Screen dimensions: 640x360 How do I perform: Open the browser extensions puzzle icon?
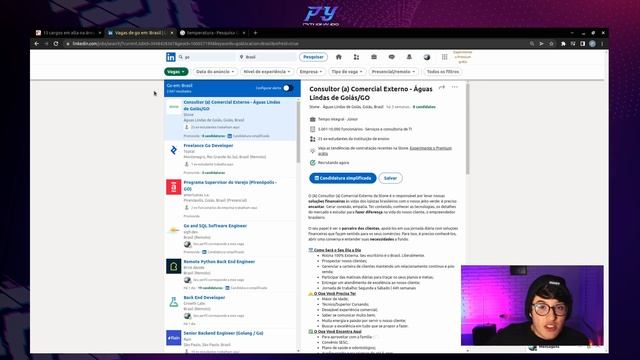pos(563,44)
